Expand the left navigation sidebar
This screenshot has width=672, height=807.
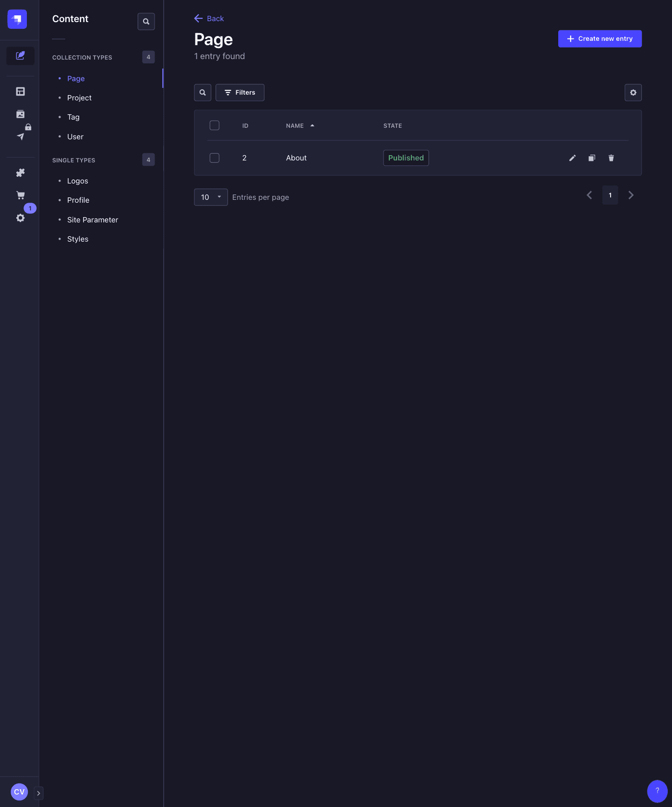(39, 793)
